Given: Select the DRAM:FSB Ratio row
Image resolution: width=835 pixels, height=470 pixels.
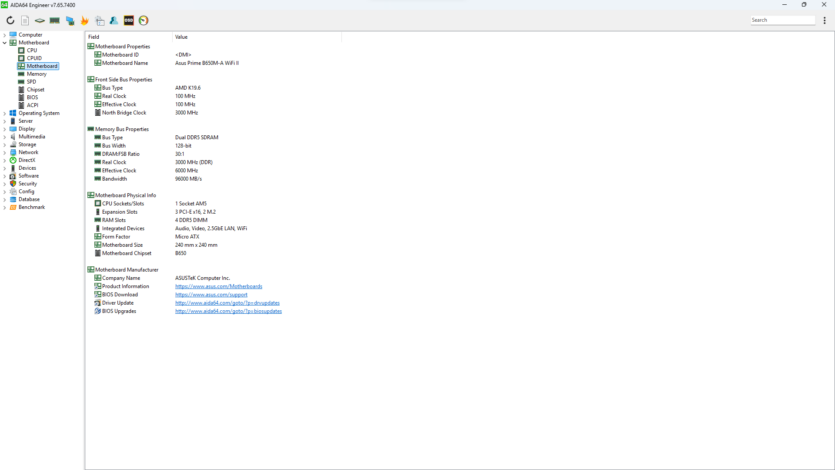Looking at the screenshot, I should point(140,154).
